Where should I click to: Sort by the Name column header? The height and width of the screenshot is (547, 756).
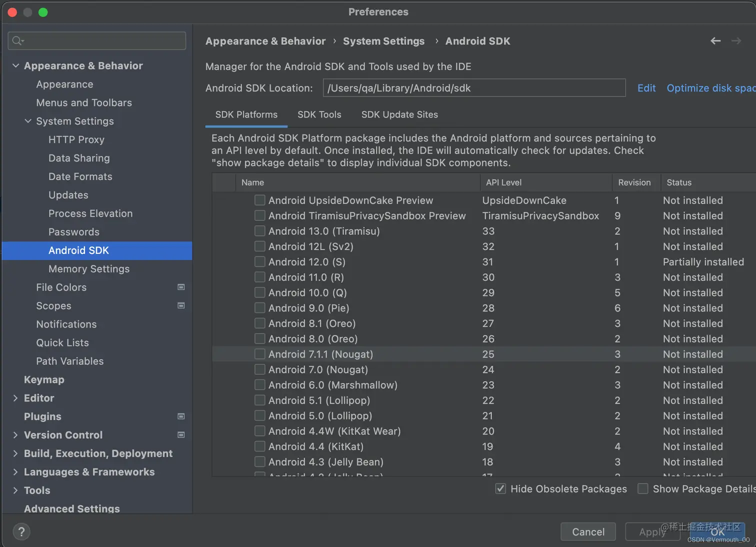coord(357,182)
